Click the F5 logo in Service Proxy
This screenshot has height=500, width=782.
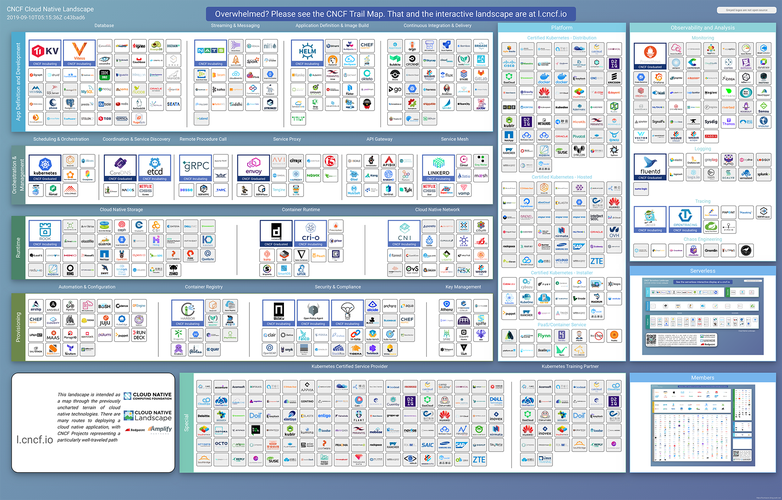(330, 161)
